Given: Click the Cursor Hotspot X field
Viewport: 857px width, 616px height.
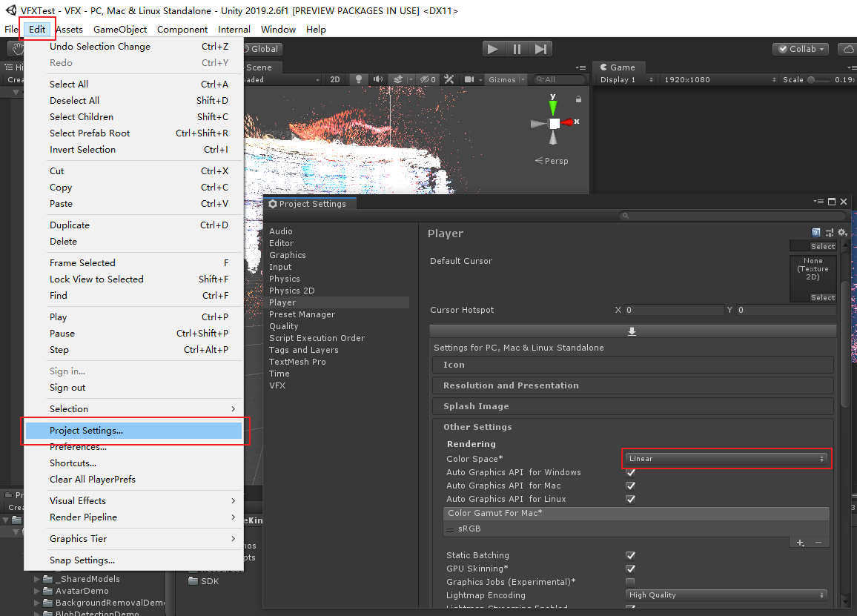Looking at the screenshot, I should (x=675, y=310).
